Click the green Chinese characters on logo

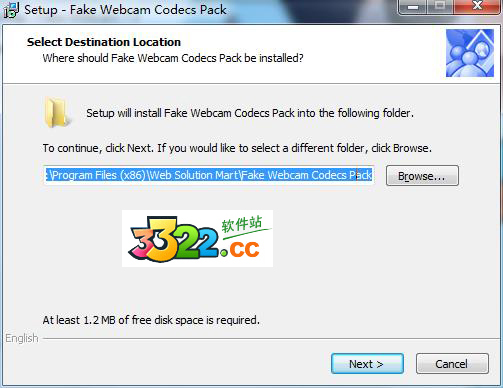click(x=242, y=224)
